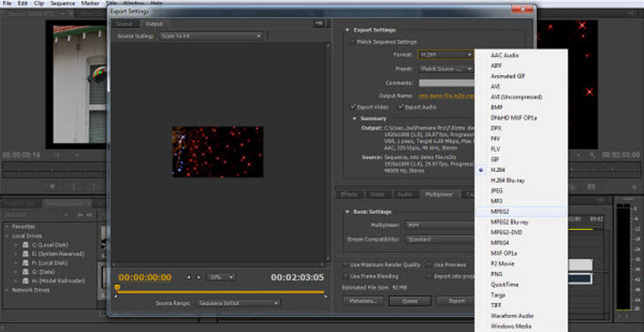Select H: (Model Railroader) drive icon
This screenshot has height=332, width=644.
click(x=25, y=281)
